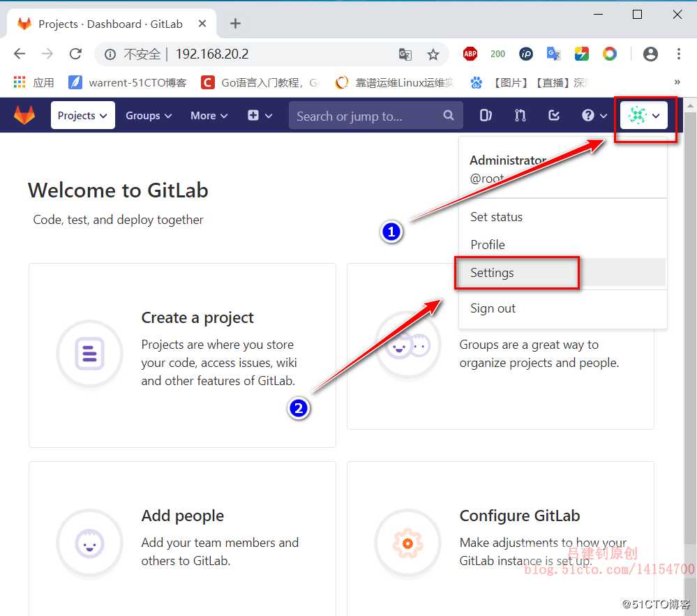Close the Projects · Dashboard · GitLab tab
The width and height of the screenshot is (697, 616).
click(x=202, y=24)
